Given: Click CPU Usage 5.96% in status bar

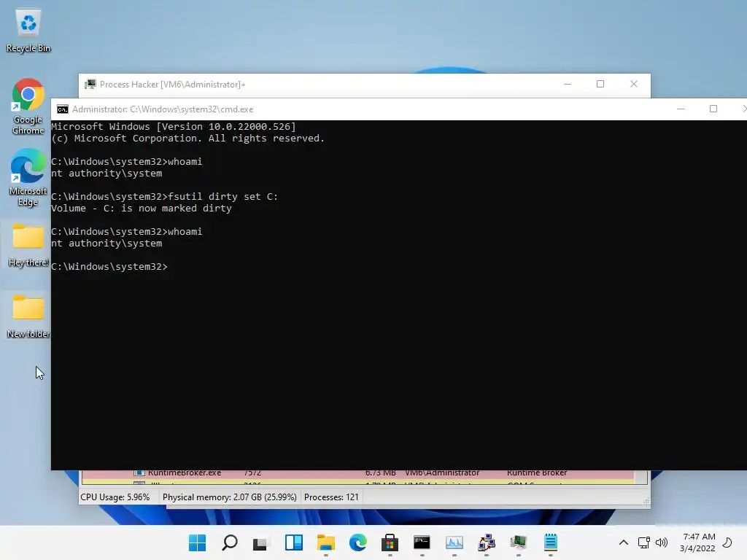Looking at the screenshot, I should [115, 497].
